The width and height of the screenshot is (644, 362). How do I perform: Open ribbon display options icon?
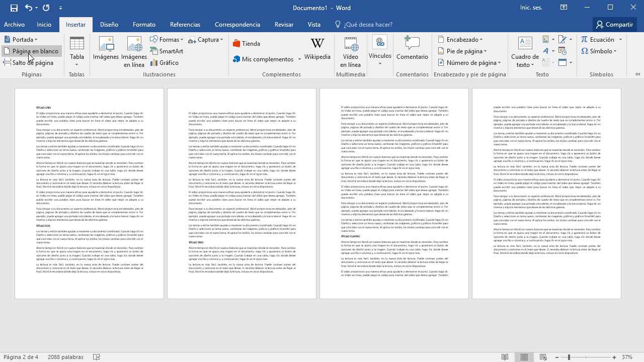[x=564, y=8]
